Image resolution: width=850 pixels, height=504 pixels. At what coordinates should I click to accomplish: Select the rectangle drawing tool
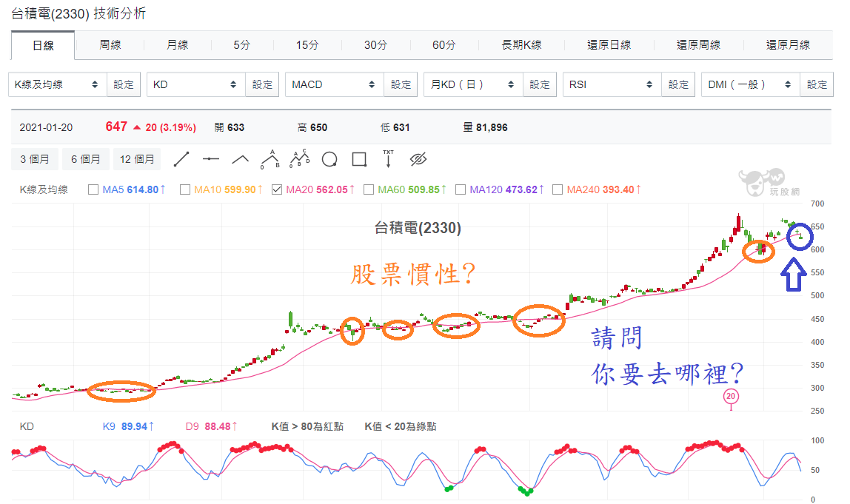pyautogui.click(x=359, y=159)
